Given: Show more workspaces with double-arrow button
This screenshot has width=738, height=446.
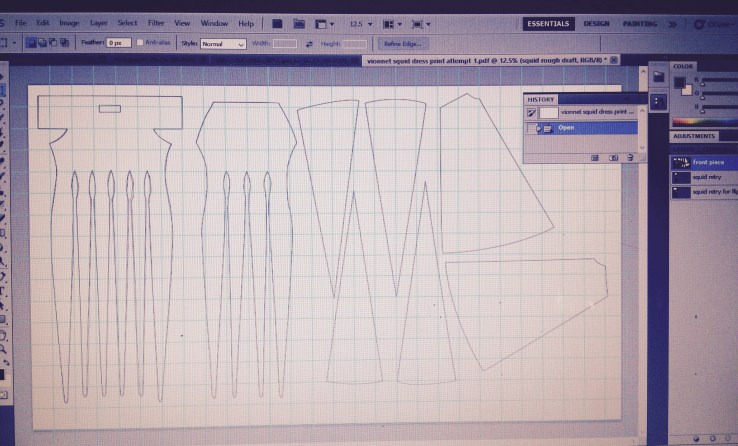Looking at the screenshot, I should (x=673, y=24).
